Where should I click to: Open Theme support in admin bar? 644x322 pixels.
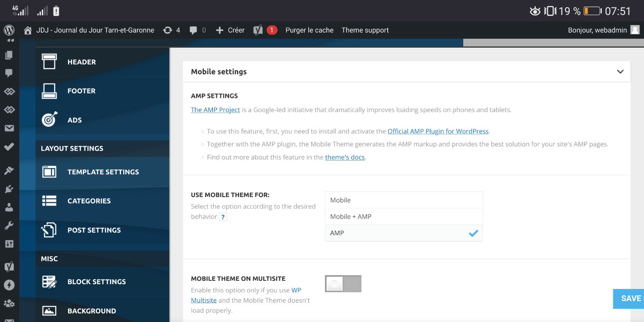point(365,30)
